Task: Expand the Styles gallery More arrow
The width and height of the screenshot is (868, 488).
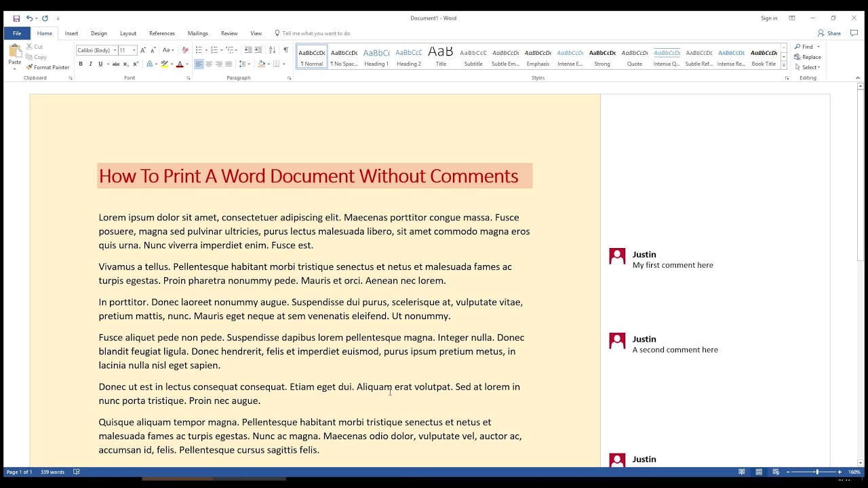Action: coord(784,65)
